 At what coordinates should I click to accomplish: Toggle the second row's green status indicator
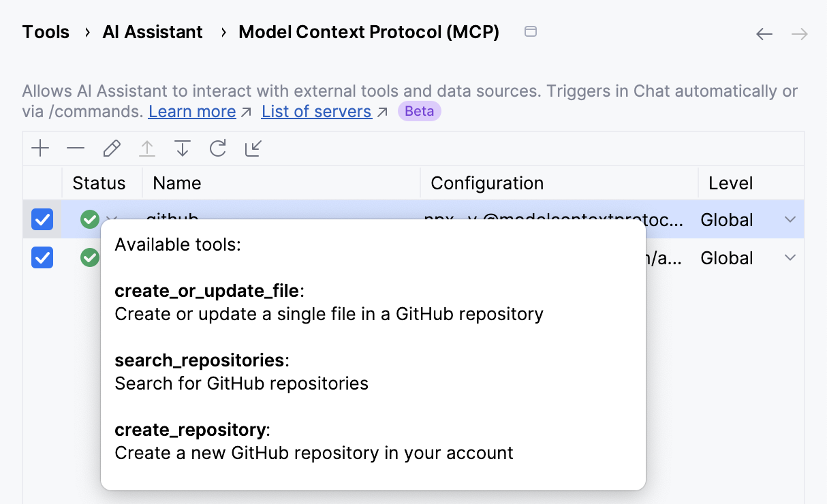pos(89,257)
